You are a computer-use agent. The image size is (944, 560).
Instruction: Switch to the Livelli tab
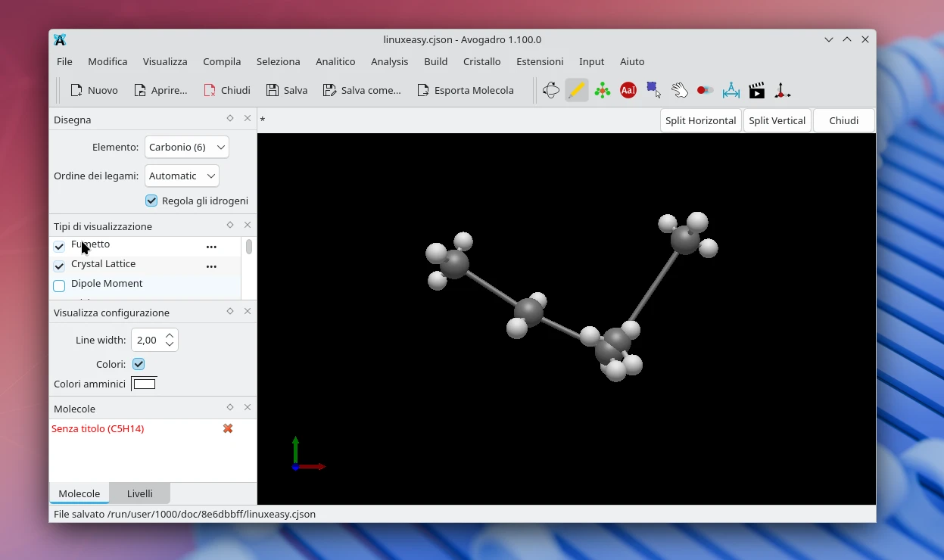139,493
